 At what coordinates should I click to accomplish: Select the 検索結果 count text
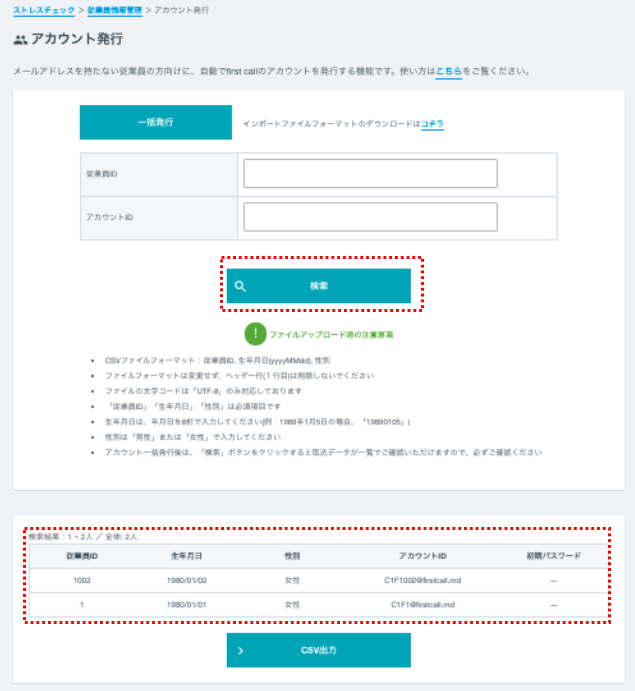pos(83,537)
